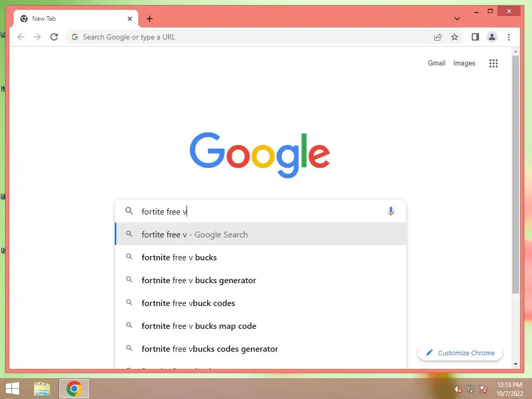The image size is (532, 399).
Task: Select suggestion 'fortnite free vbucks codes generator'
Action: click(261, 349)
